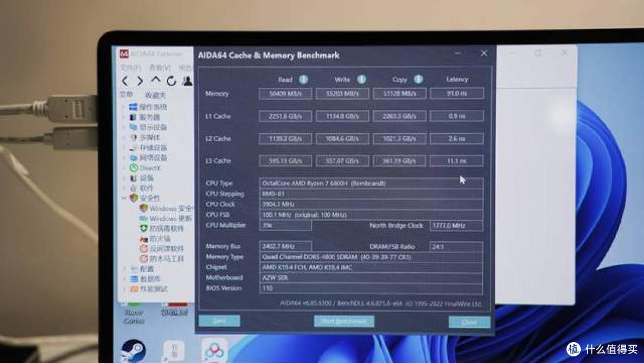Image resolution: width=644 pixels, height=363 pixels.
Task: Click the CPU Clock field 3904.3 MHz
Action: [371, 204]
